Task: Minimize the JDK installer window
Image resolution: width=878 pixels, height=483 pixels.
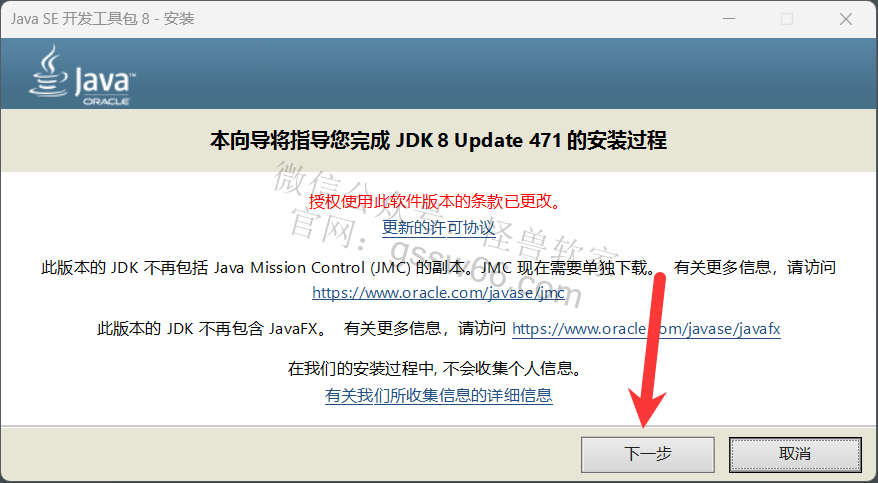Action: [x=729, y=18]
